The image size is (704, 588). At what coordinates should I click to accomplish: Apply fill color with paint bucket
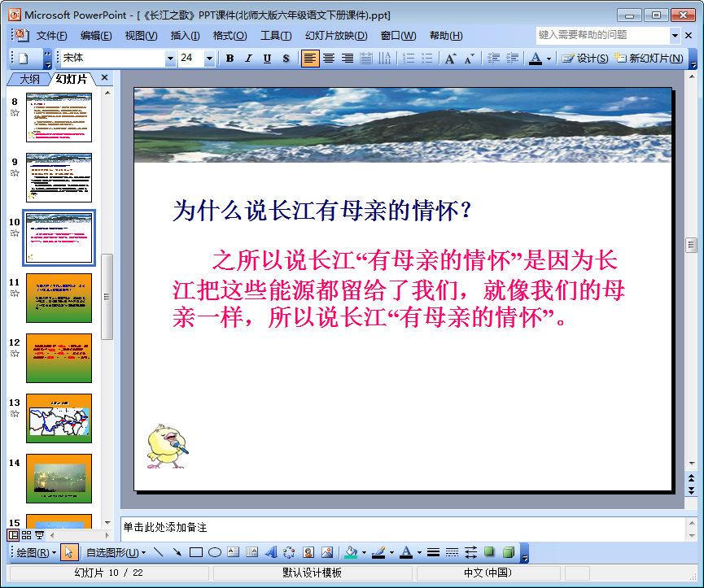351,552
